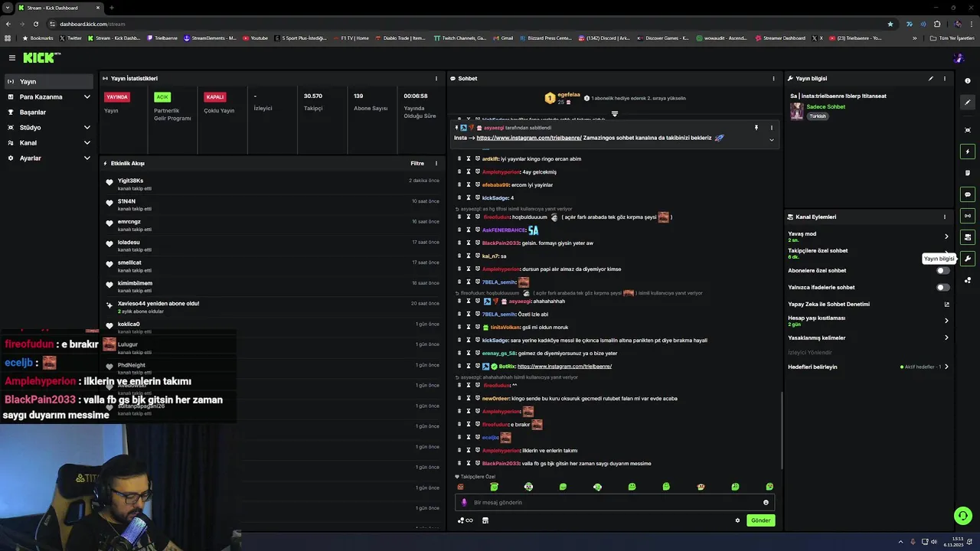The width and height of the screenshot is (980, 551).
Task: Unpin the pinned Insta message
Action: coord(756,128)
